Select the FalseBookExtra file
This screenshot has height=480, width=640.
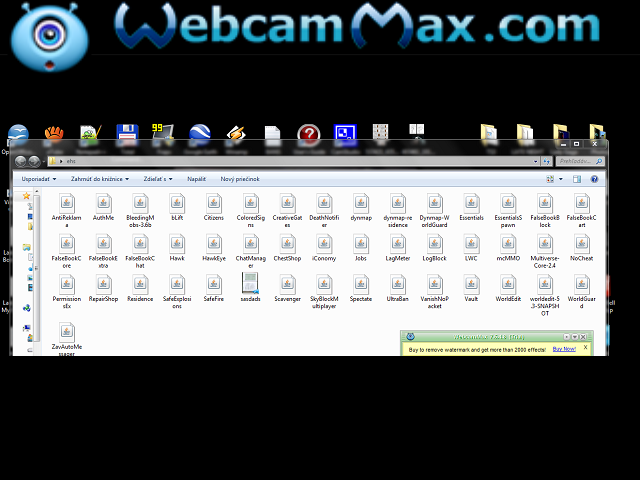click(103, 251)
